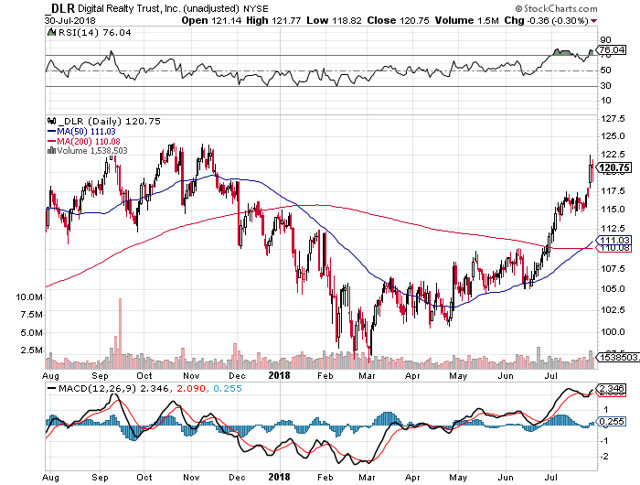
Task: Click the RSI 76.04 value tag
Action: pyautogui.click(x=611, y=50)
